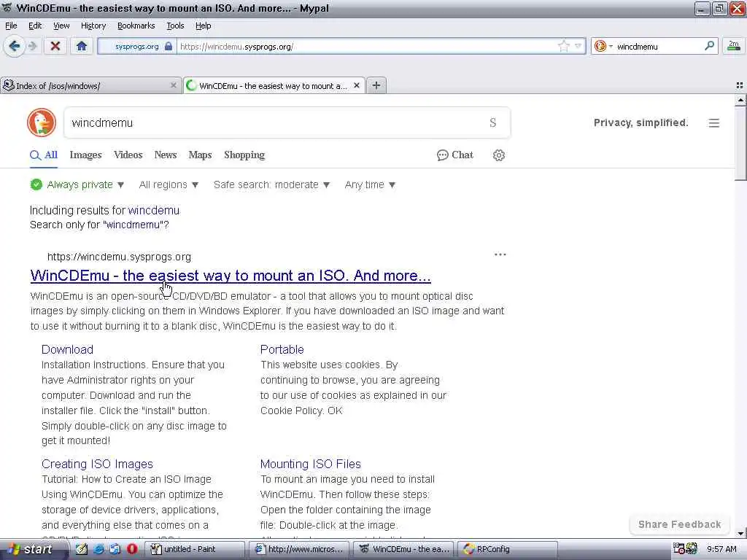Open search settings gear icon
This screenshot has height=560, width=747.
[498, 155]
